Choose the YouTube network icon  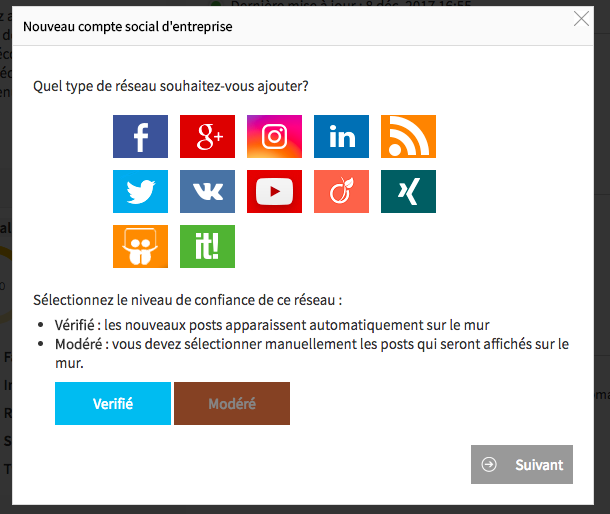click(274, 191)
